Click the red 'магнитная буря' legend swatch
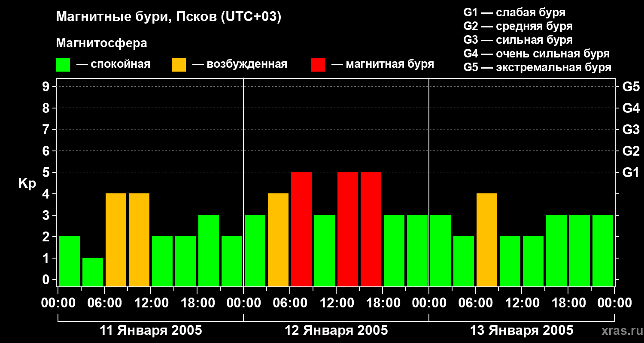Image resolution: width=644 pixels, height=343 pixels. click(318, 65)
